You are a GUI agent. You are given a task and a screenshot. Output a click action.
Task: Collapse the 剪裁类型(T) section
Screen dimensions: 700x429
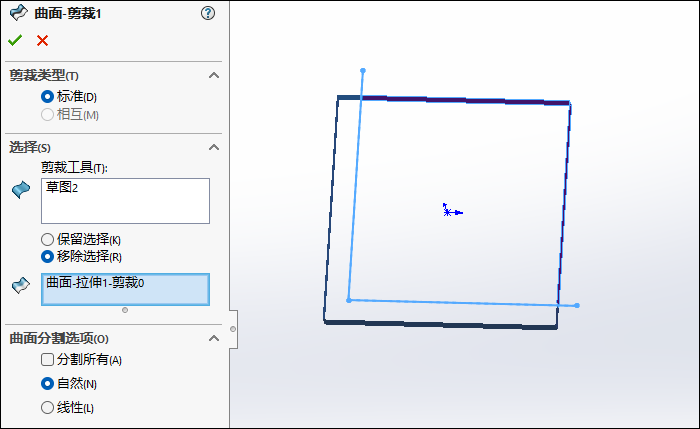point(214,75)
